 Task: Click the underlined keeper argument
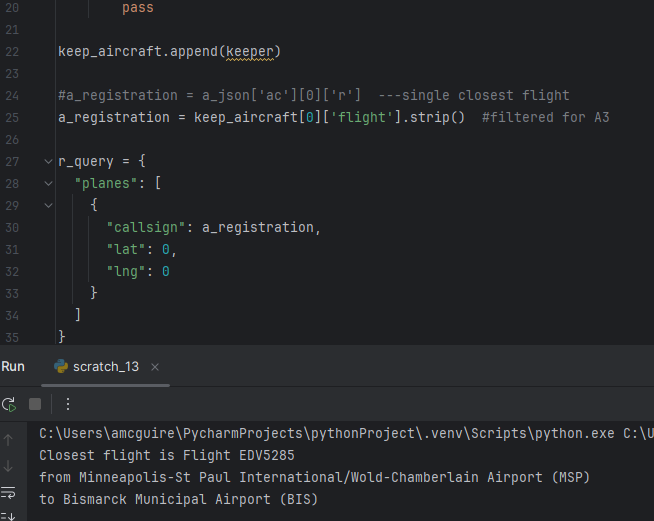[x=251, y=51]
